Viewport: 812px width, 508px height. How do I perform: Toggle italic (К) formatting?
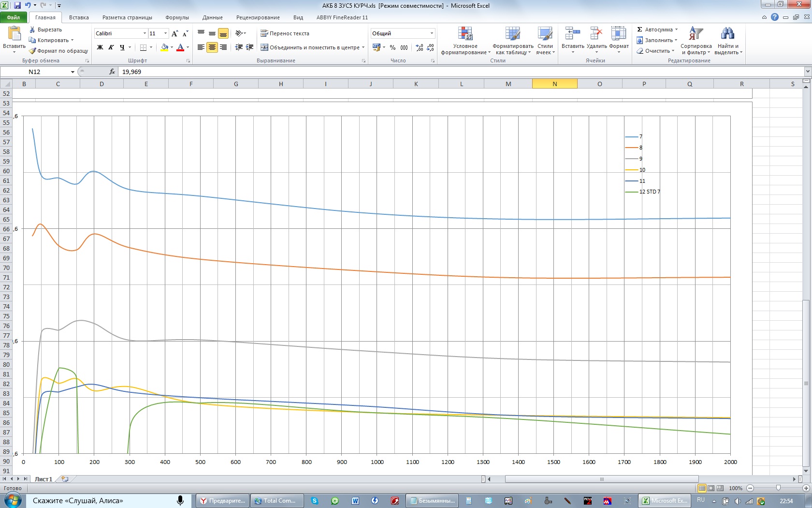click(x=111, y=47)
